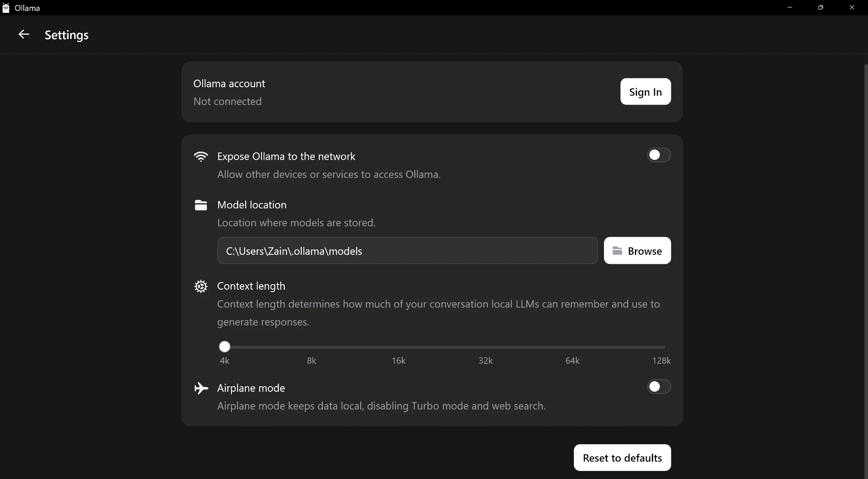Click the Wi-Fi network icon
Screen dimensions: 868x479
coord(200,157)
